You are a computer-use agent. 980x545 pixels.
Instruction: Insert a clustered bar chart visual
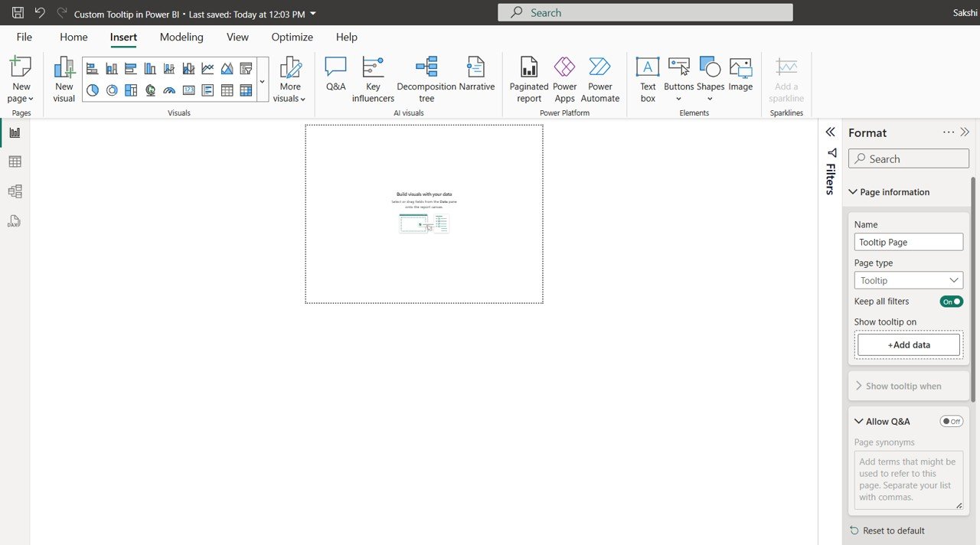pos(131,69)
